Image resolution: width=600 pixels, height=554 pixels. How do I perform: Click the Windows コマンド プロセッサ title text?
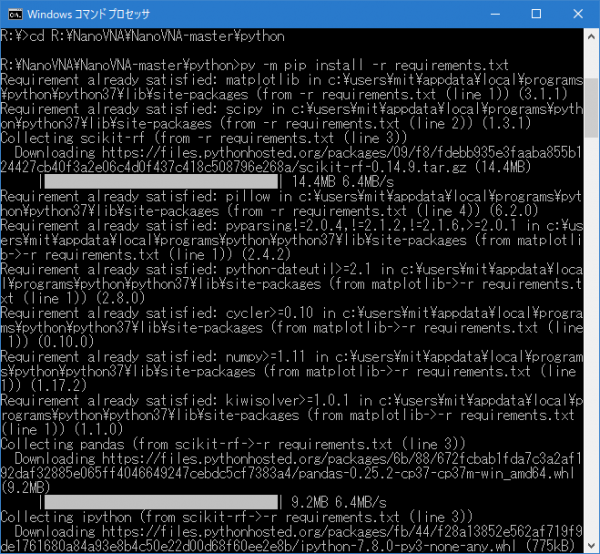[88, 15]
